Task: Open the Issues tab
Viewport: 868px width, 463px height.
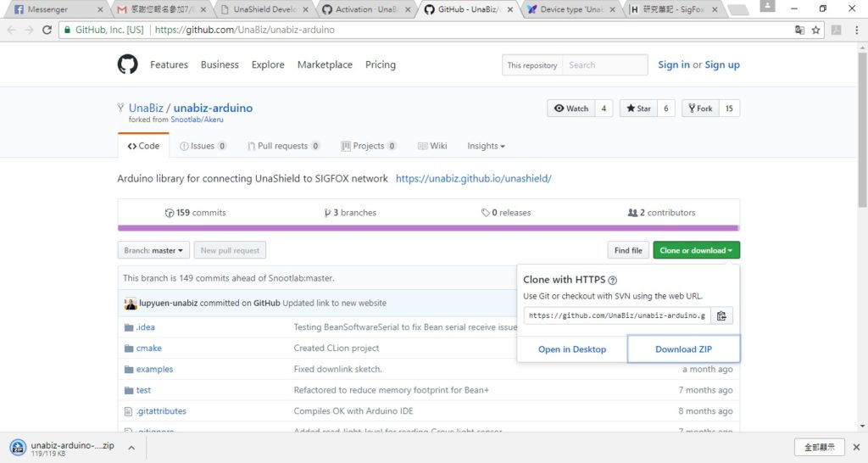Action: click(x=203, y=146)
